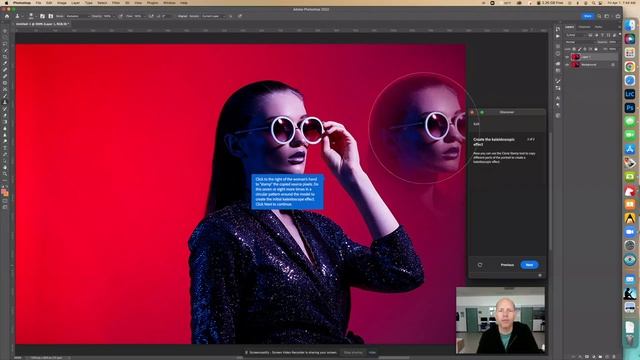Open the Actions panel play icon
This screenshot has height=360, width=640.
(558, 36)
